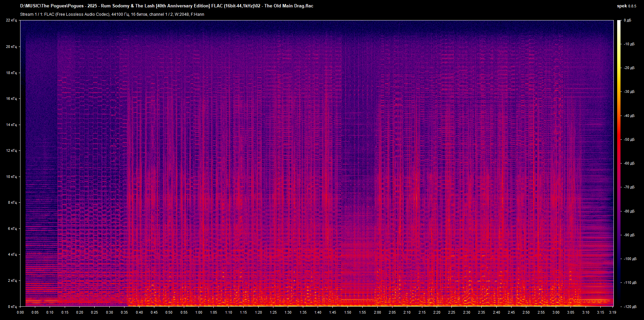Click the -90 дБ level label
644x320 pixels.
pyautogui.click(x=629, y=235)
